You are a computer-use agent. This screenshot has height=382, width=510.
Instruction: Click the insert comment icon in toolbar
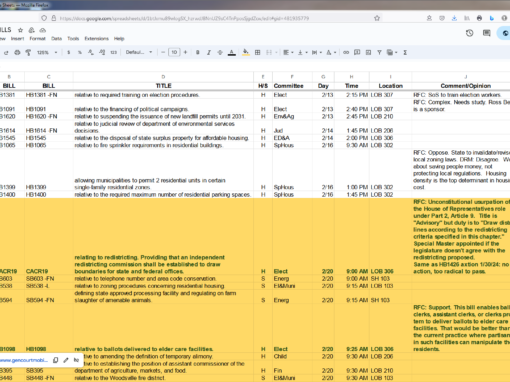357,52
